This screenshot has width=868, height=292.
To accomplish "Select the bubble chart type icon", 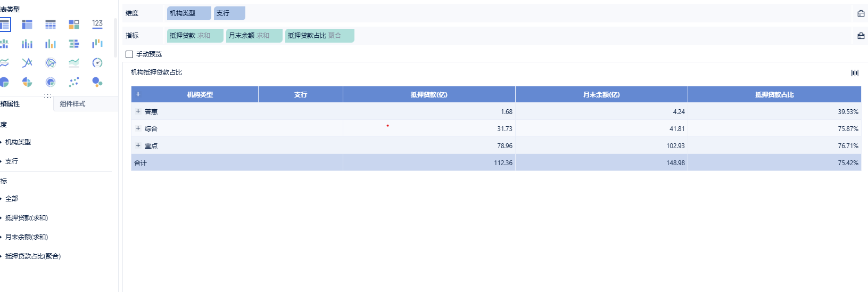I will click(x=97, y=82).
